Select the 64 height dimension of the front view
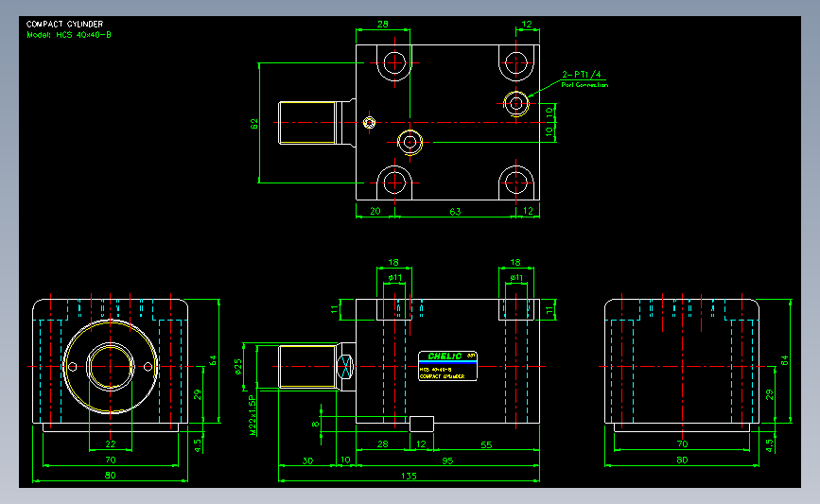This screenshot has height=504, width=820. [x=213, y=361]
